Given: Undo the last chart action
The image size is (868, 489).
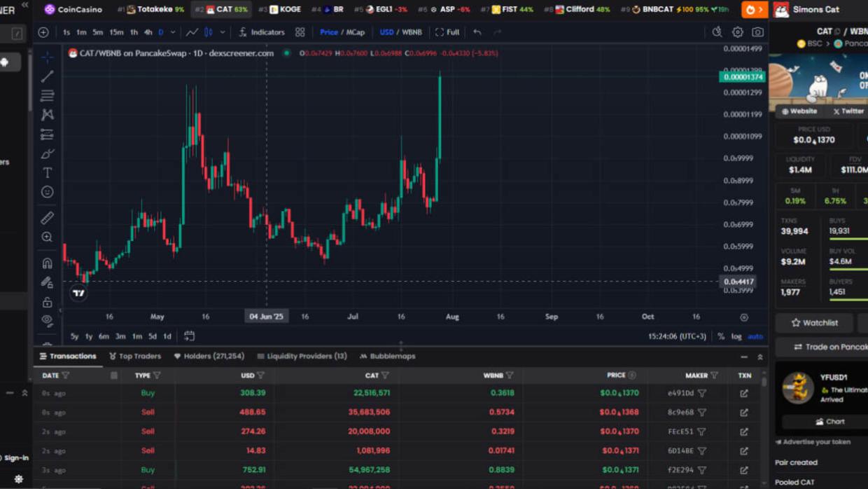Looking at the screenshot, I should 477,32.
